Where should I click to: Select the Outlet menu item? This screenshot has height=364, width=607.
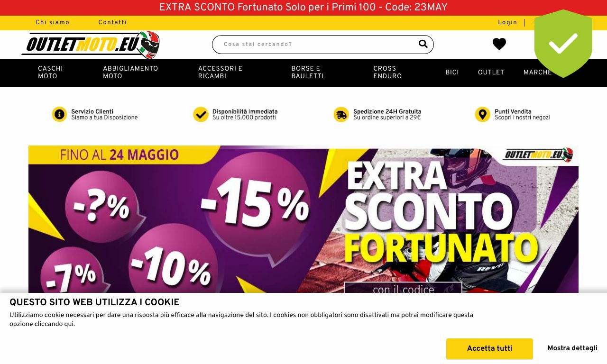coord(491,73)
